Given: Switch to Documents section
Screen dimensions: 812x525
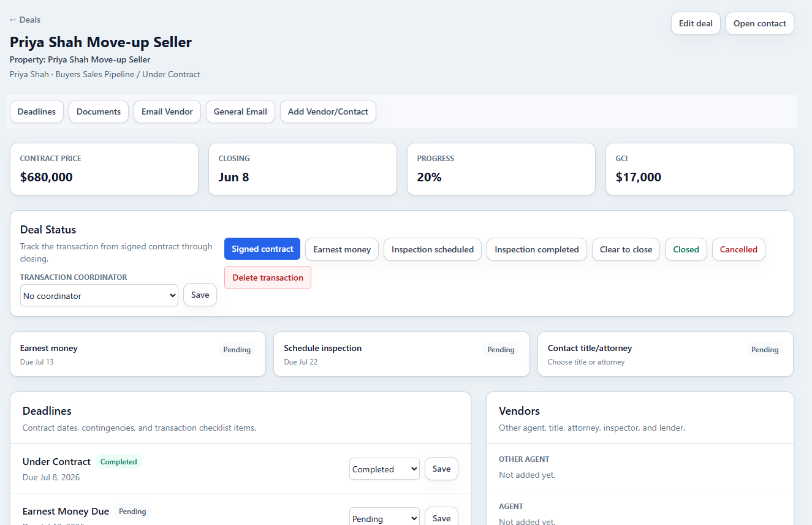Looking at the screenshot, I should (x=99, y=111).
